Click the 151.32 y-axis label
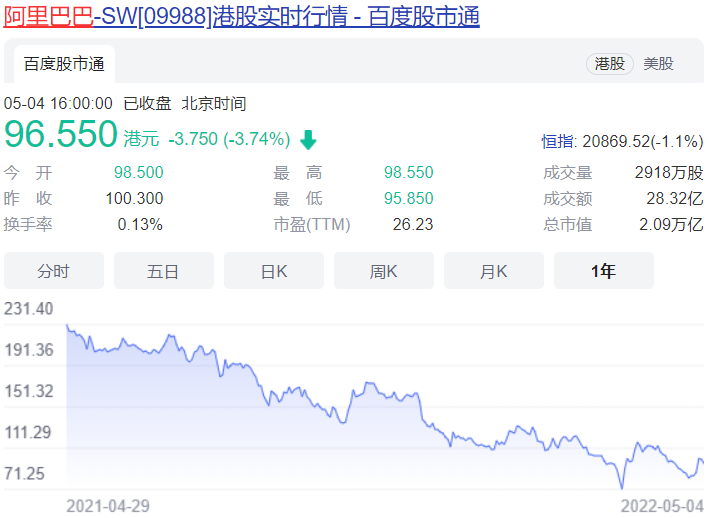The width and height of the screenshot is (709, 518). (28, 391)
